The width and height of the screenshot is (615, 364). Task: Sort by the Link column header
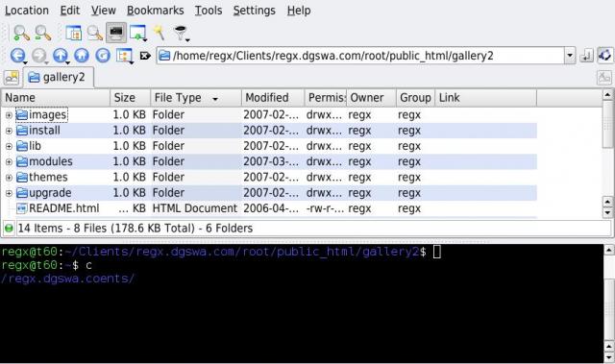pos(485,98)
